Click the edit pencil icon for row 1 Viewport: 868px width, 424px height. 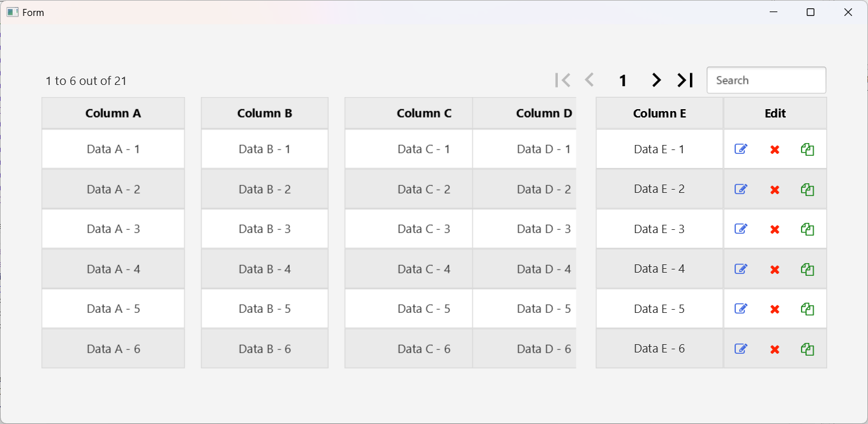(741, 149)
